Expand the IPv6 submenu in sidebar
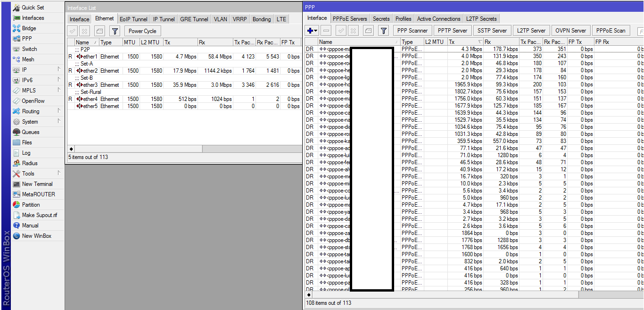This screenshot has width=644, height=310. (x=59, y=80)
